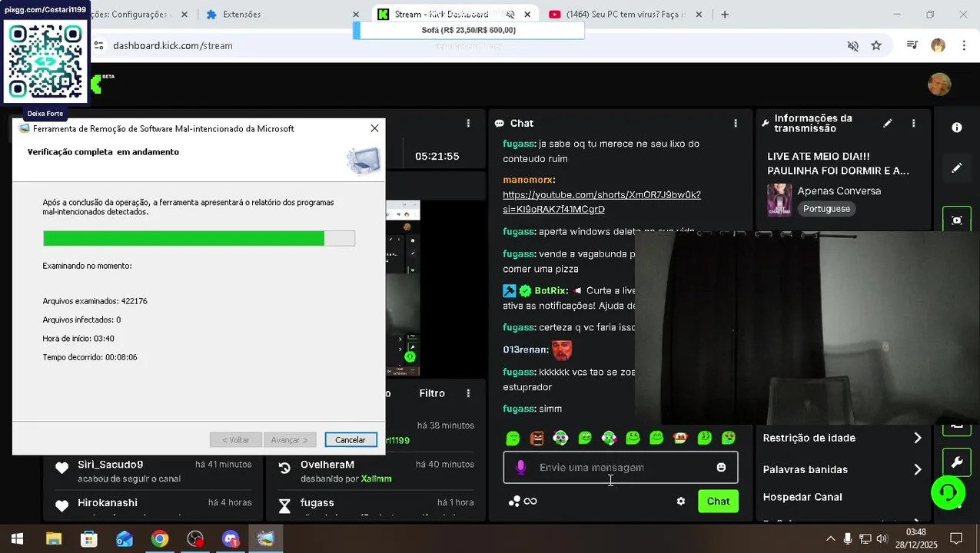This screenshot has height=553, width=980.
Task: Click the info circle icon in the right sidebar
Action: point(957,127)
